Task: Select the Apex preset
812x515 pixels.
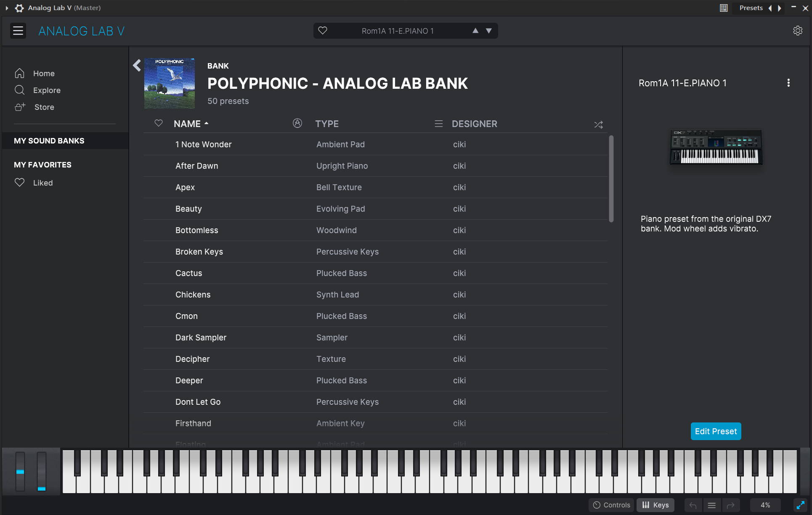Action: pyautogui.click(x=375, y=187)
